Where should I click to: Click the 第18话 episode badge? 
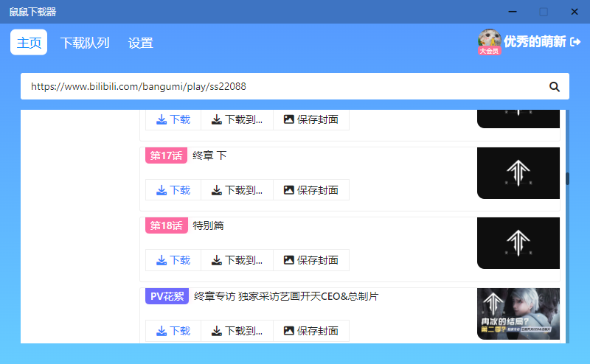(166, 225)
